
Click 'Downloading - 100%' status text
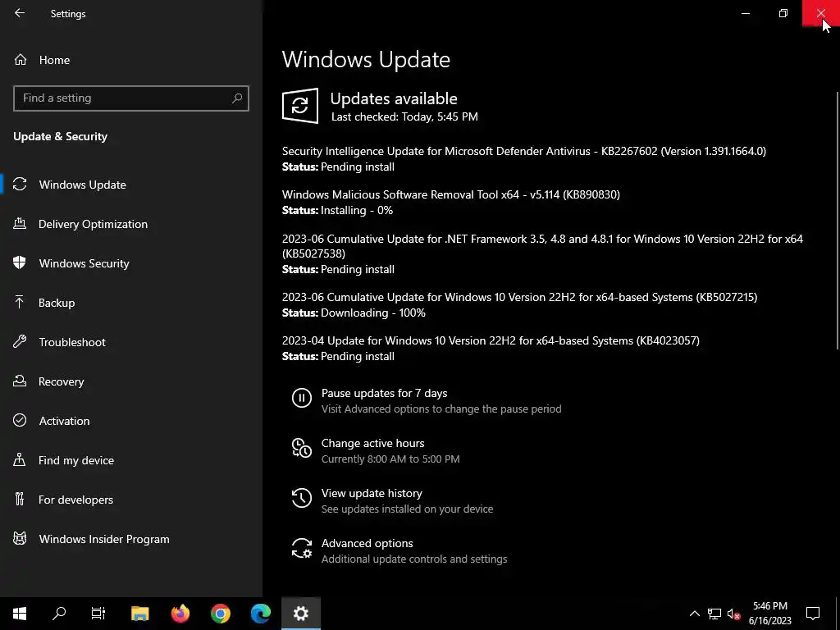[373, 313]
